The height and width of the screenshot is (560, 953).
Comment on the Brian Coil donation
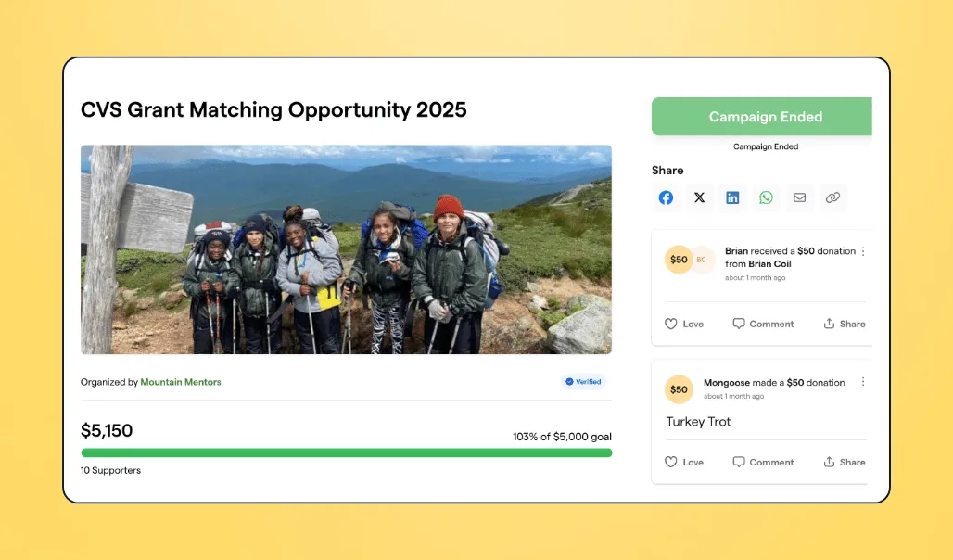click(x=763, y=325)
